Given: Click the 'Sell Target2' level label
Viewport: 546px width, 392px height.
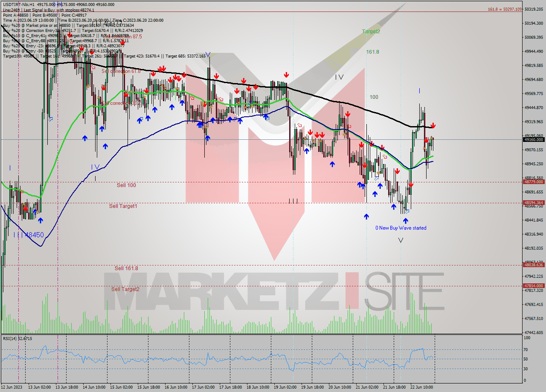Looking at the screenshot, I should pyautogui.click(x=125, y=289).
